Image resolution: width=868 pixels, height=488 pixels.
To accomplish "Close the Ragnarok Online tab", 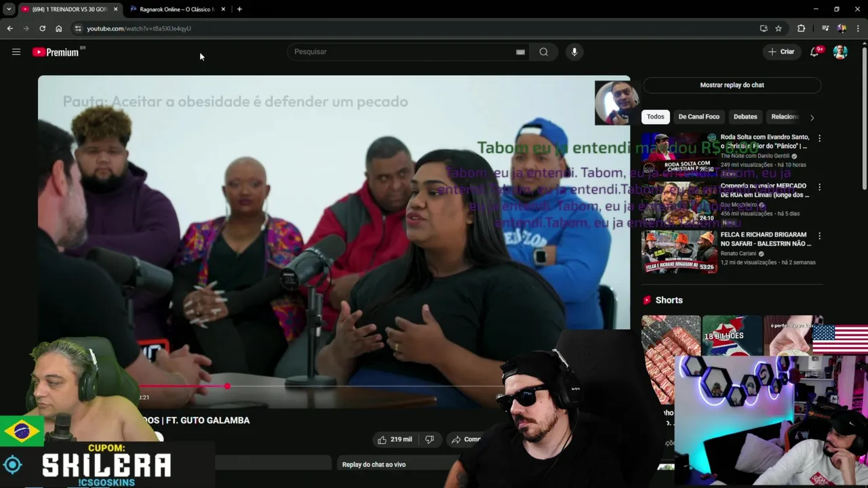I will click(223, 9).
